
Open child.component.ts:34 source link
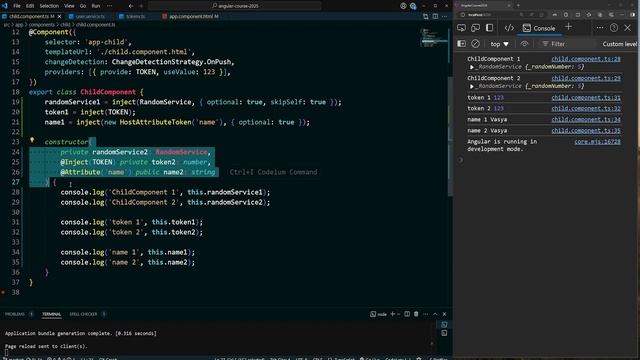tap(586, 120)
